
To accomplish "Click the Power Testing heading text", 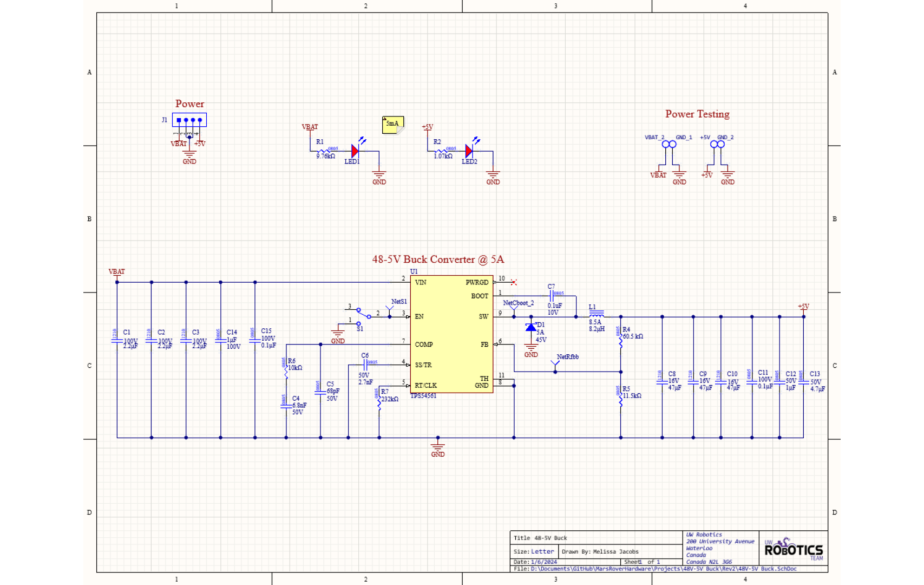I will tap(697, 114).
